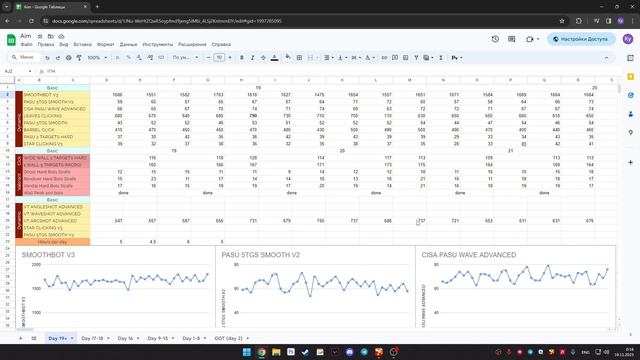The image size is (640, 360).
Task: Open the all sheets list icon
Action: [34, 338]
